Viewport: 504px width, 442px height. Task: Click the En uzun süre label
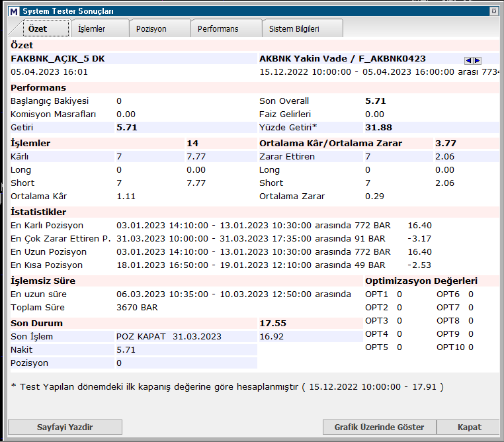(38, 294)
